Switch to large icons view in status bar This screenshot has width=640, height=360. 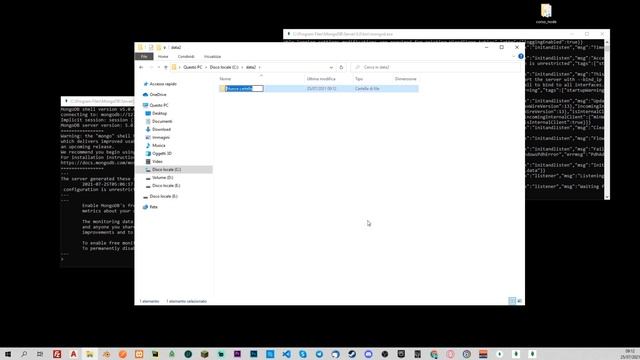(520, 301)
